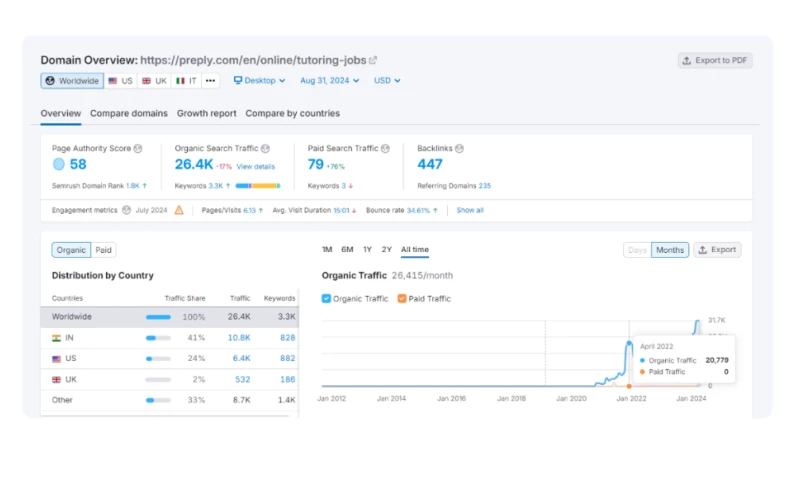This screenshot has height=480, width=800.
Task: Click the UK flag in country table
Action: [x=57, y=380]
